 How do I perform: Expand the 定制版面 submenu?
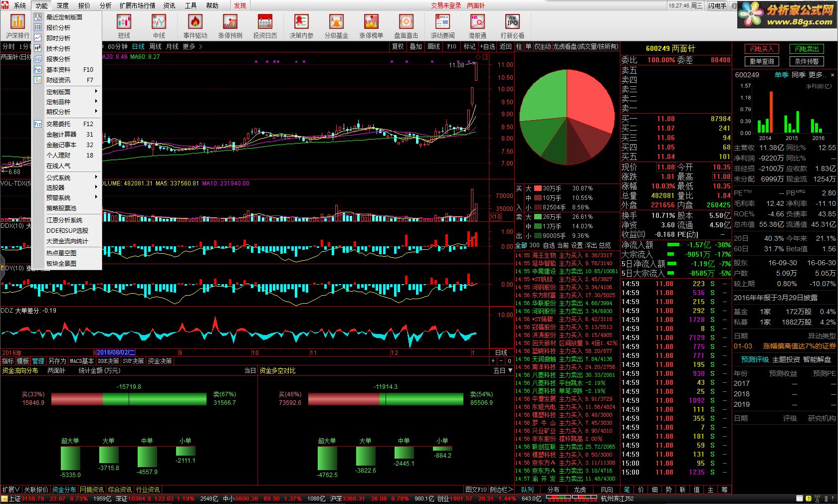point(67,92)
